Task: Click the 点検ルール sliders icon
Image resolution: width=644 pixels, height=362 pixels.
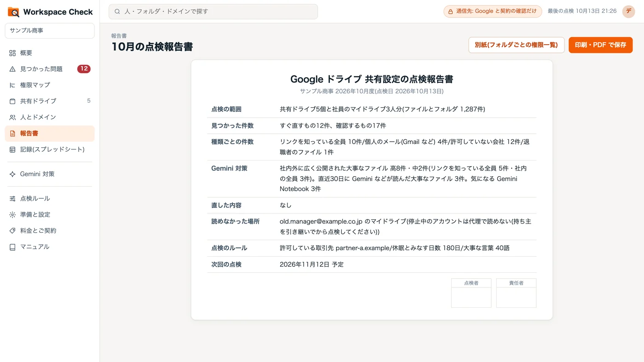Action: point(12,199)
